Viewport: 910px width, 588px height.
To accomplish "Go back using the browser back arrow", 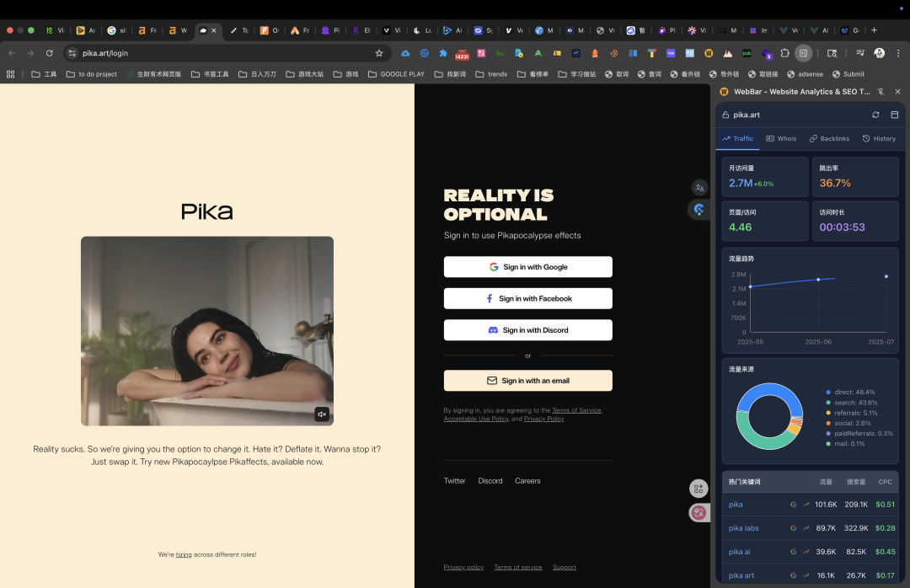I will pyautogui.click(x=12, y=53).
